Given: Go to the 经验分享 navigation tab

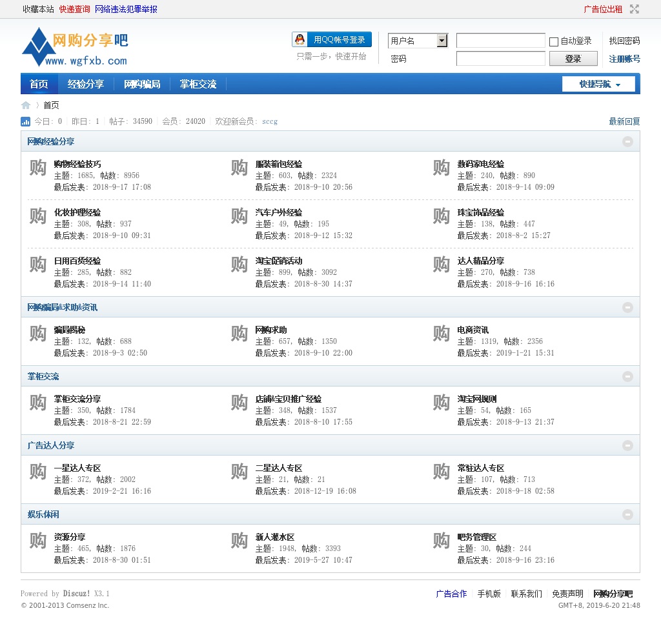Looking at the screenshot, I should click(x=86, y=84).
